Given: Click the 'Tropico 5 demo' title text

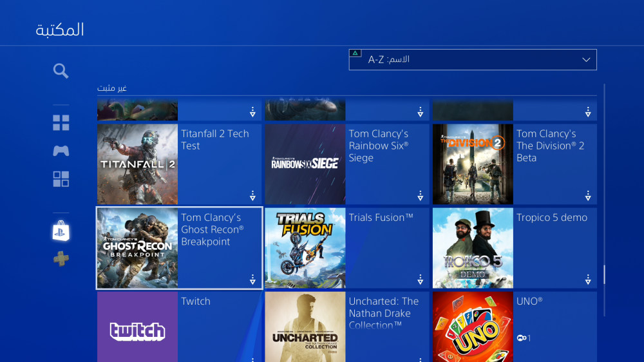Looking at the screenshot, I should (552, 217).
